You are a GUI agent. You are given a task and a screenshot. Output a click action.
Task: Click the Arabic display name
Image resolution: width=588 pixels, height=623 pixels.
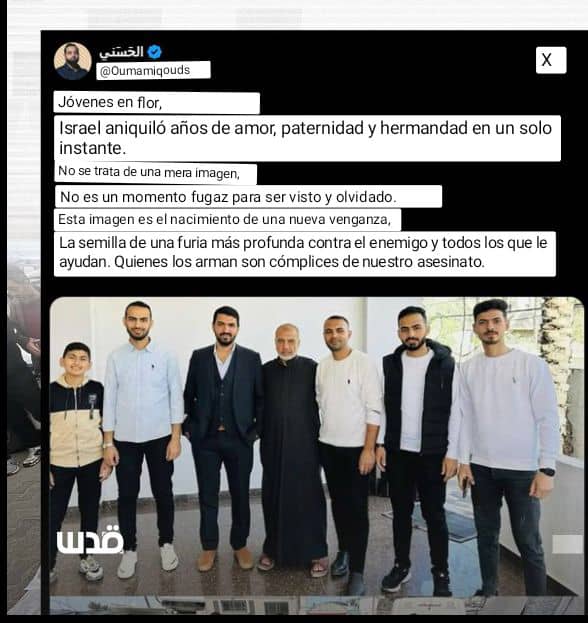click(x=121, y=52)
